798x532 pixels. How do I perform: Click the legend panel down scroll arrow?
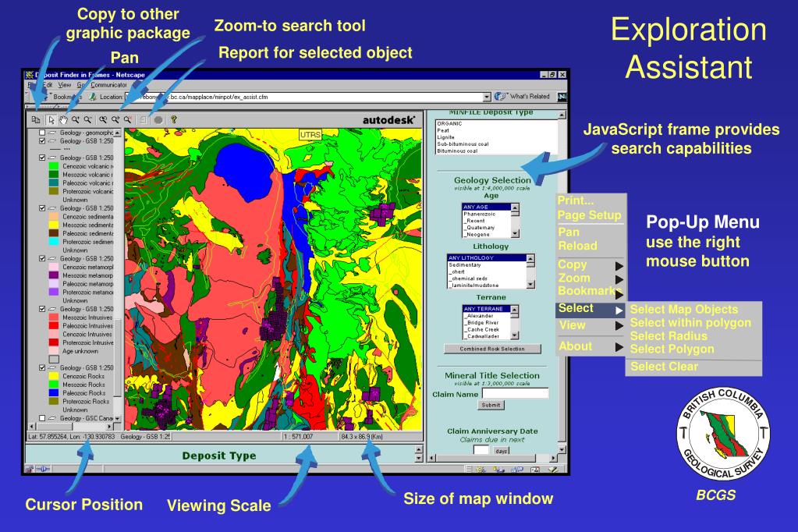pos(118,418)
